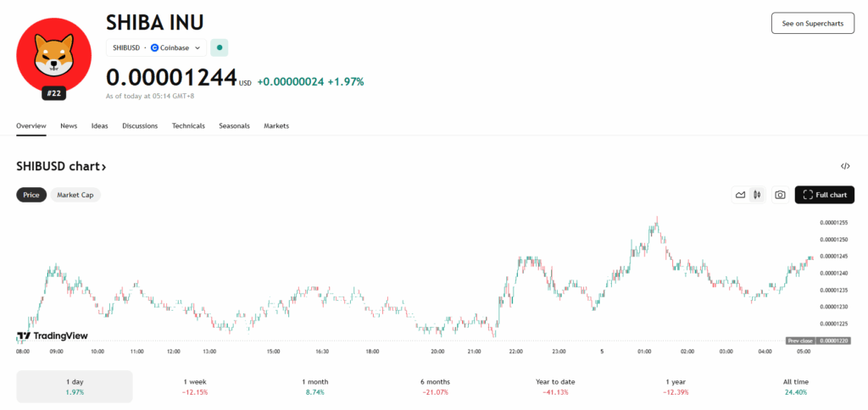
Task: Click the #22 rank badge
Action: pyautogui.click(x=53, y=93)
